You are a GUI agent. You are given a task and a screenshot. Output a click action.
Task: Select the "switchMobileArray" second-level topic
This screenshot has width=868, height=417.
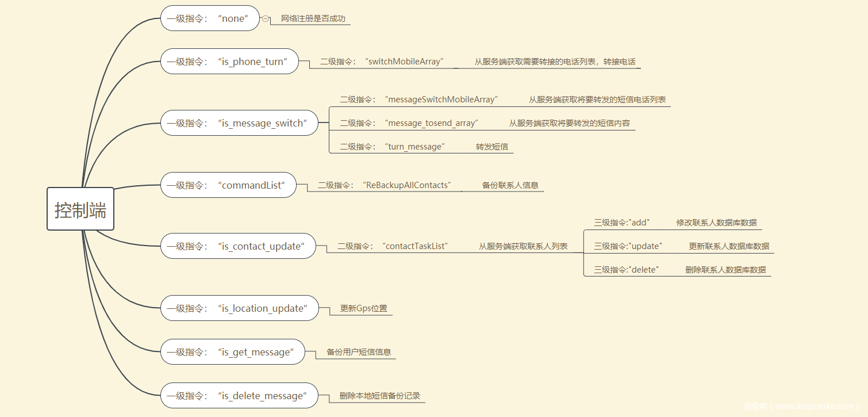[382, 62]
